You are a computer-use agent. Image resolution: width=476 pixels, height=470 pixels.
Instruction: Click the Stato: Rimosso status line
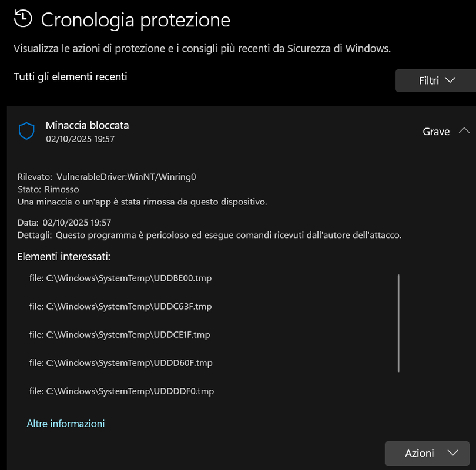[48, 189]
